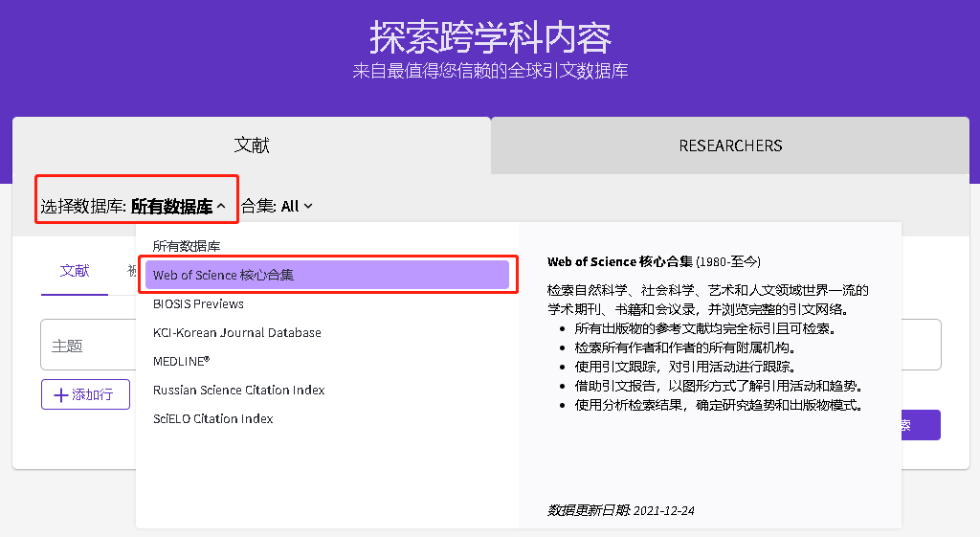Select MEDLINE database option

pos(181,361)
